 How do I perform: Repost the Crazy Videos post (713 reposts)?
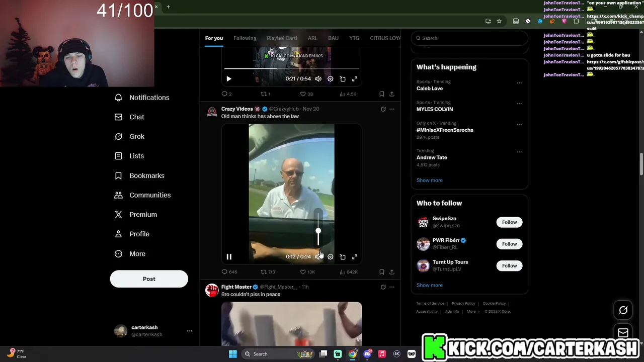pyautogui.click(x=268, y=272)
